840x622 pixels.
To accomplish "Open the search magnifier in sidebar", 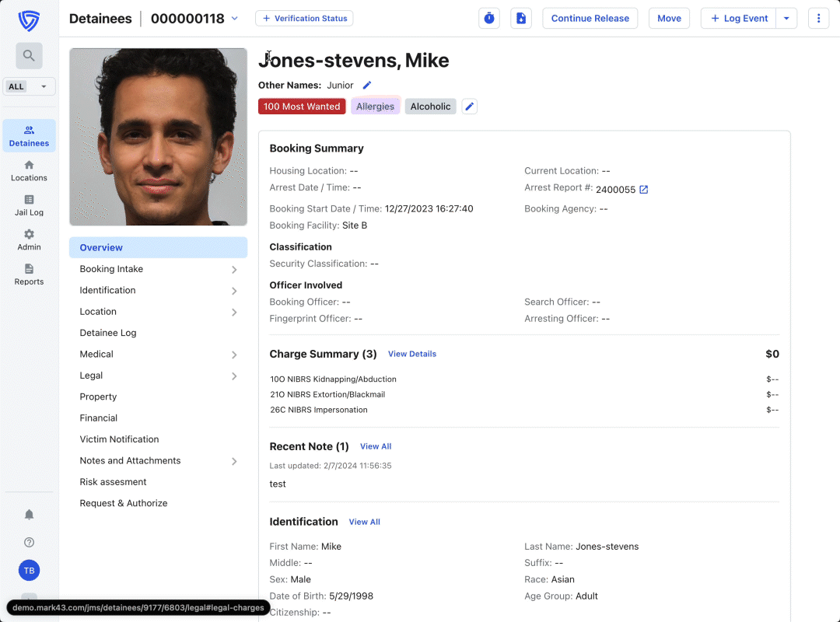I will [x=29, y=56].
